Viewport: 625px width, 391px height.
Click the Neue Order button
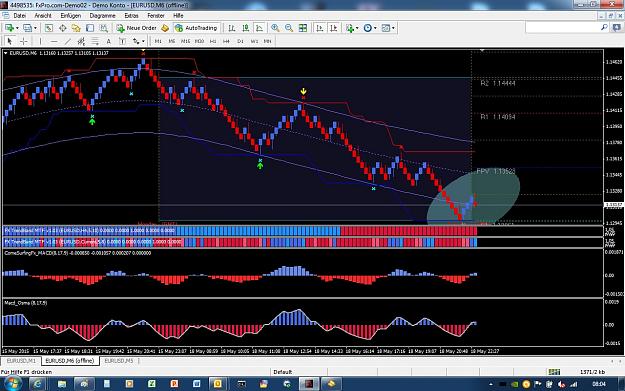[x=137, y=28]
